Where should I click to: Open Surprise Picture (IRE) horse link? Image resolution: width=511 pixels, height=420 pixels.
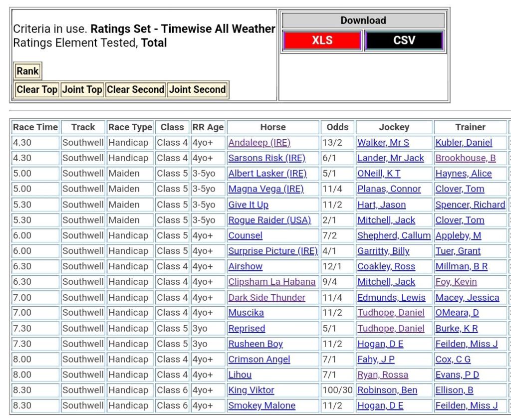click(272, 251)
